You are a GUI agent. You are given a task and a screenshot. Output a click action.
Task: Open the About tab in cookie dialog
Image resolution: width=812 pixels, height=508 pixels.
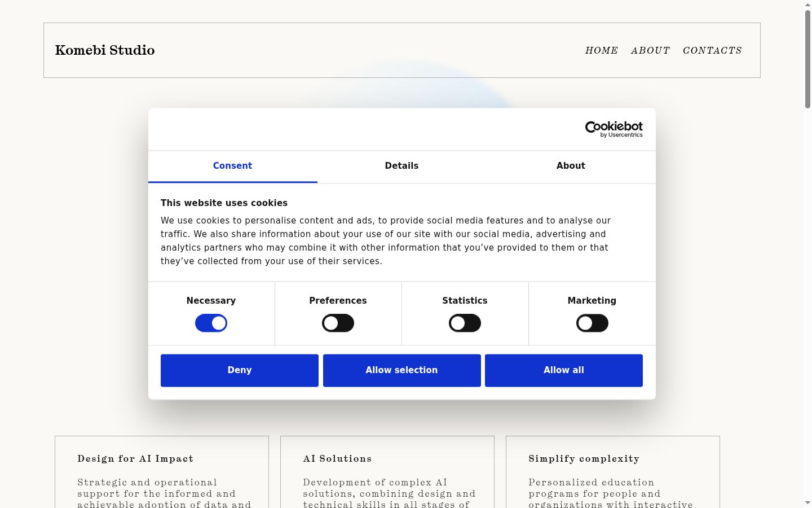(571, 166)
